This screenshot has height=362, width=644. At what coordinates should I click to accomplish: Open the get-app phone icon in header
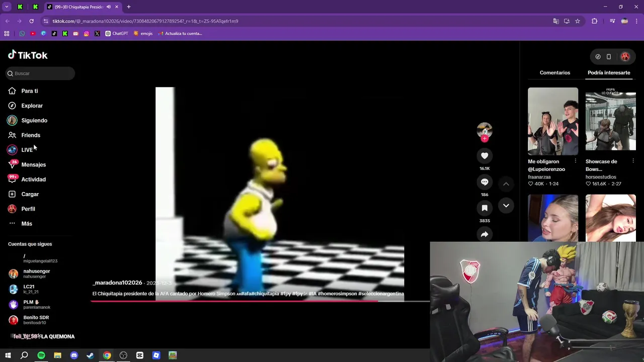point(609,57)
